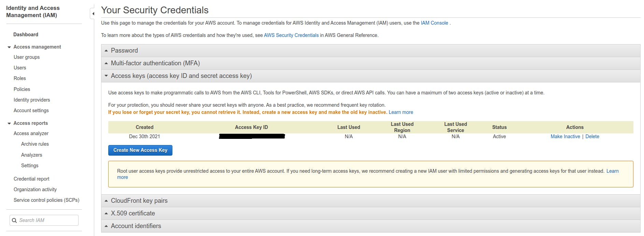
Task: Delete the access key
Action: 592,136
